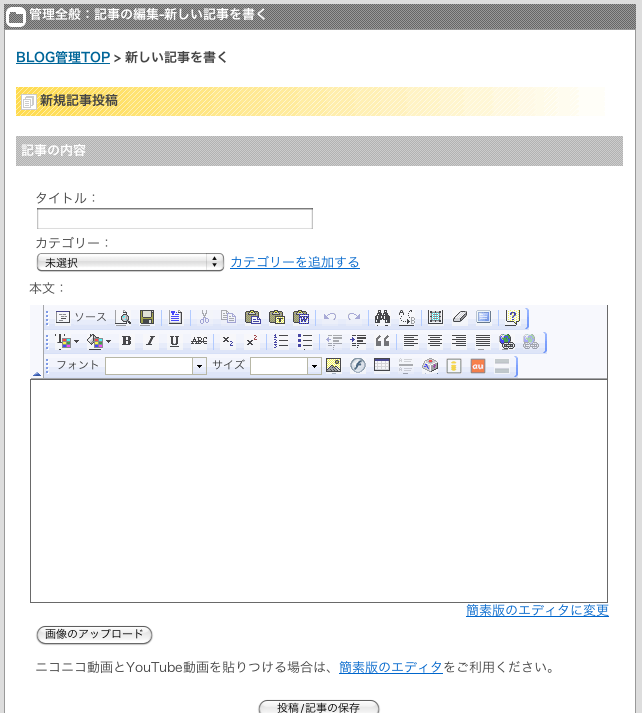Click the ソース source view button
Image resolution: width=642 pixels, height=713 pixels.
pos(81,317)
